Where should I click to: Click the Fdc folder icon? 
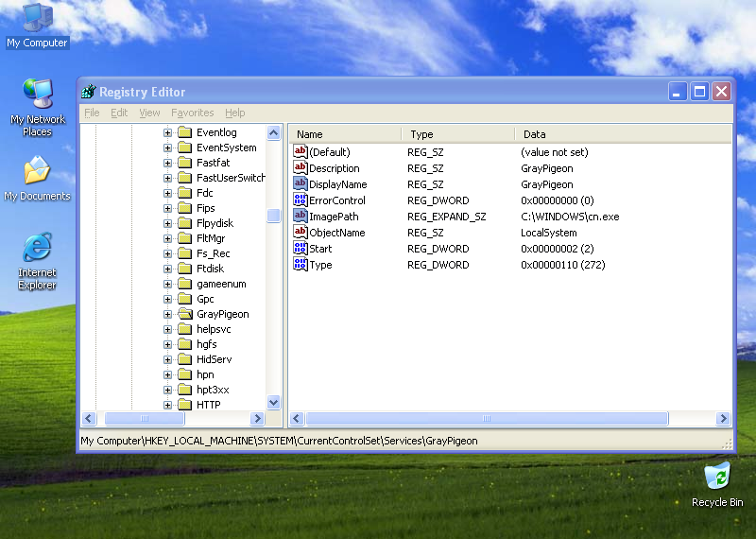[x=185, y=193]
